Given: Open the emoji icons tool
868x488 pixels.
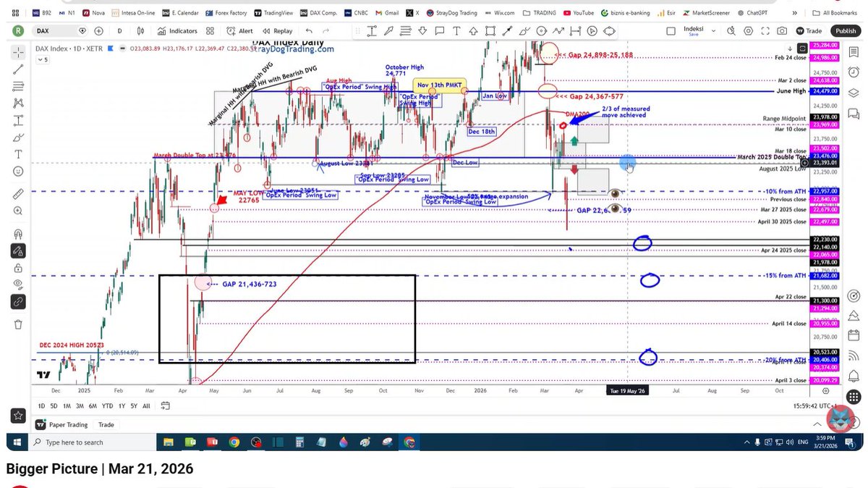Looking at the screenshot, I should (x=18, y=172).
